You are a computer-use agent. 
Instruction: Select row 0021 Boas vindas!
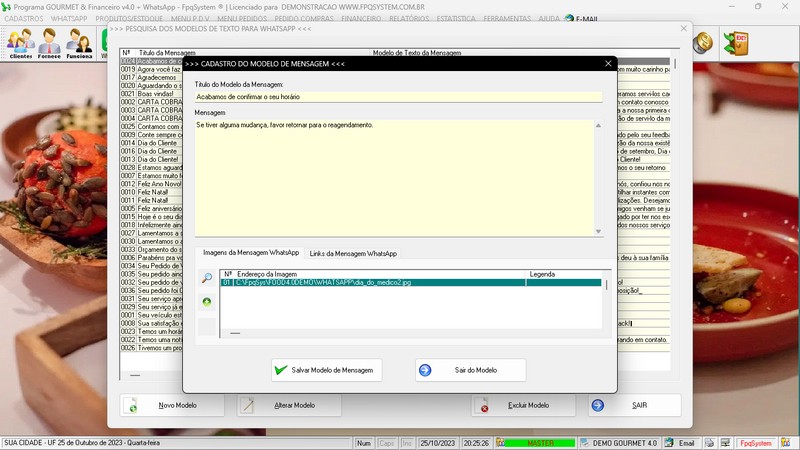pyautogui.click(x=151, y=94)
